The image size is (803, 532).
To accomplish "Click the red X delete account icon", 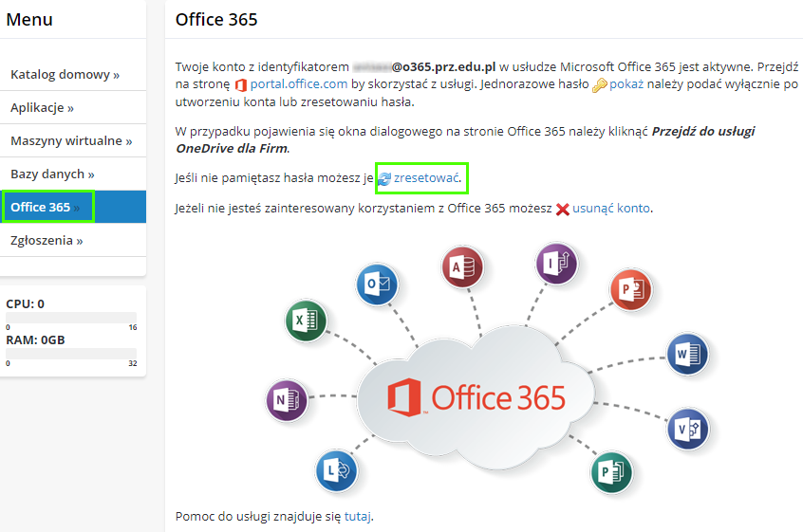I will (x=563, y=209).
